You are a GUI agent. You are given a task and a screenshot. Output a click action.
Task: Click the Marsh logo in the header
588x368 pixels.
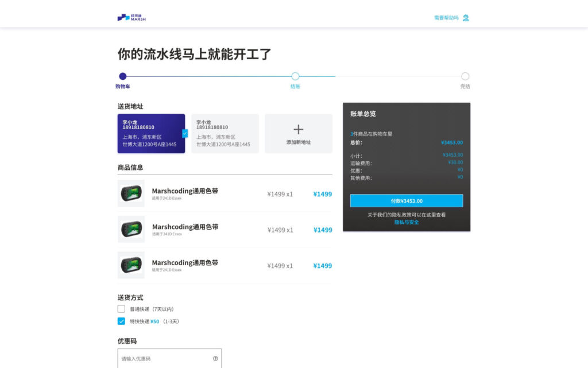click(131, 18)
